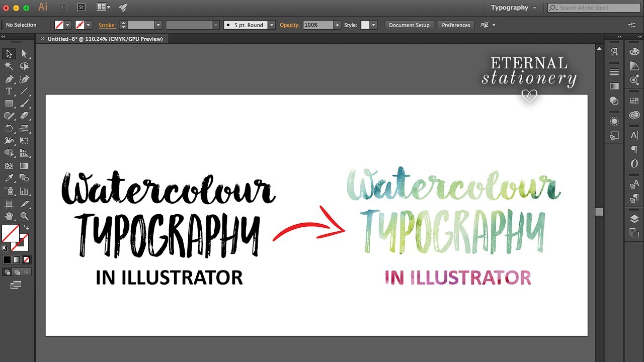The height and width of the screenshot is (362, 644).
Task: Select the Selection tool (black arrow)
Action: (x=9, y=54)
